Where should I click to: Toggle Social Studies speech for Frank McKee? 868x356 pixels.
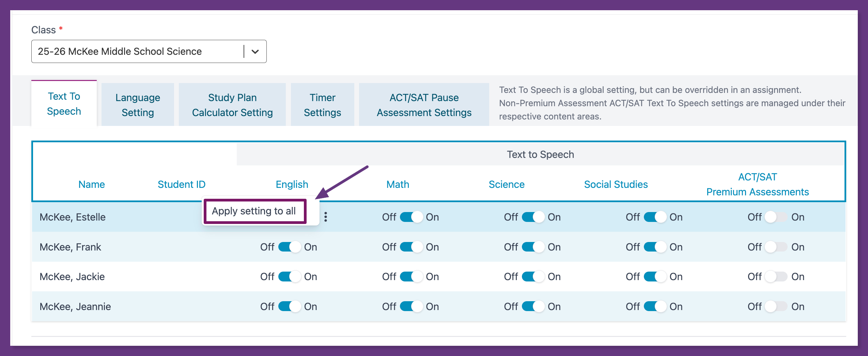(x=654, y=247)
